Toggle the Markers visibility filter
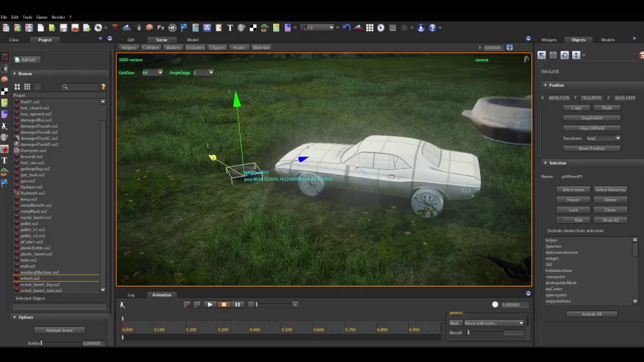The image size is (644, 362). tap(173, 47)
